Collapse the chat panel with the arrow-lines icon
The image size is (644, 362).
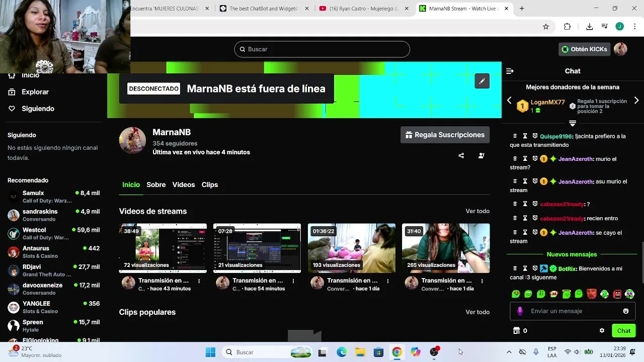tap(510, 71)
